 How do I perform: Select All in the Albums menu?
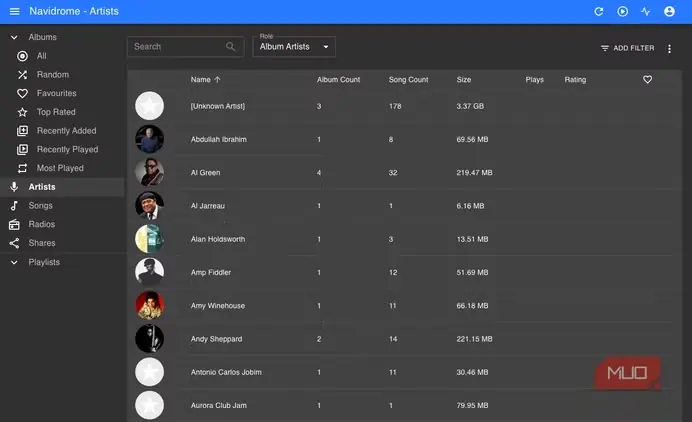tap(41, 56)
